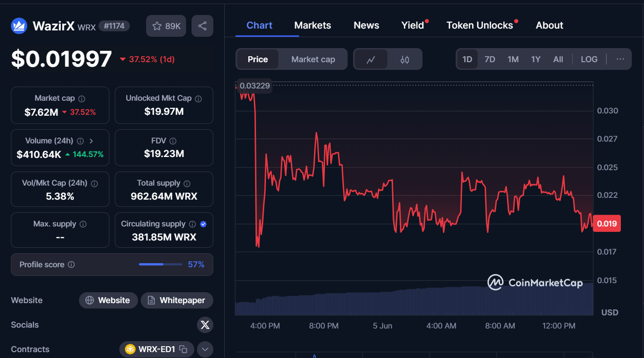Open the chart more options ellipsis
The height and width of the screenshot is (358, 644).
click(x=620, y=59)
